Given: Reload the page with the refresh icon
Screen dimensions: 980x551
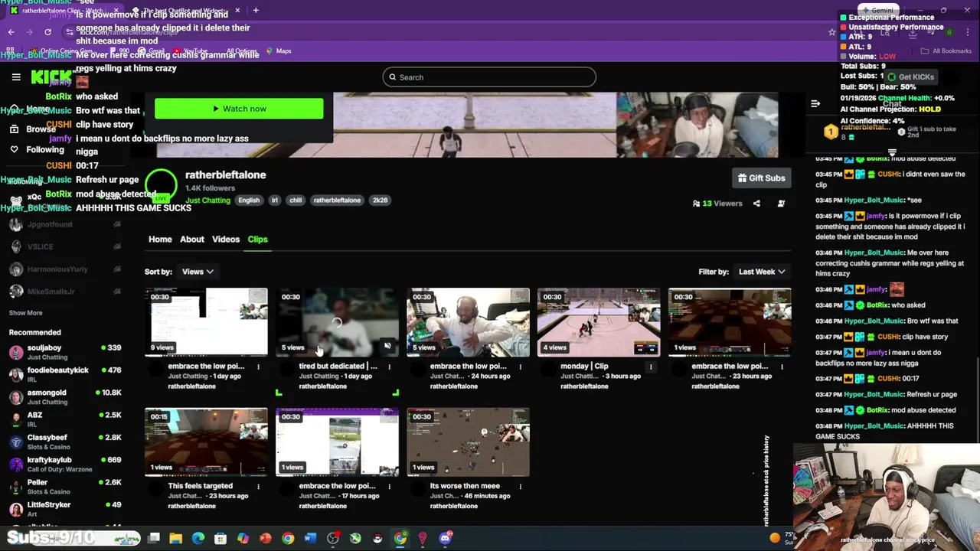Looking at the screenshot, I should click(x=47, y=32).
